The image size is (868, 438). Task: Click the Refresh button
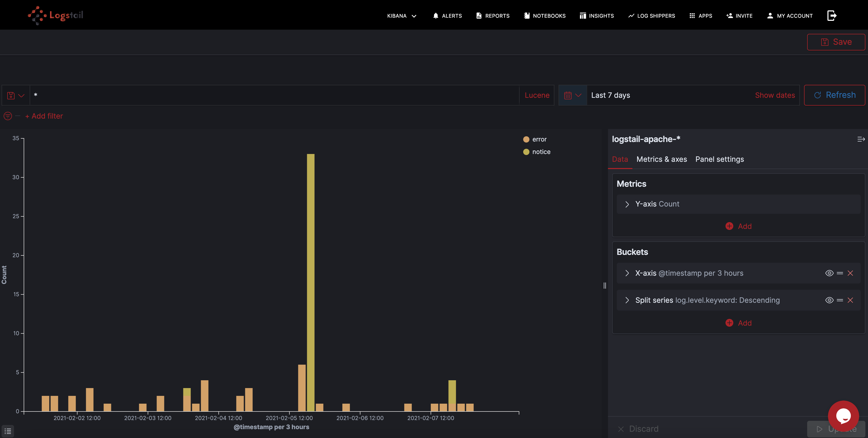(x=834, y=95)
